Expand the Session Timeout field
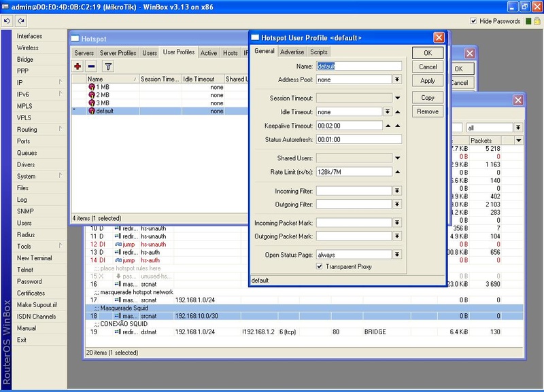This screenshot has width=544, height=392. click(x=398, y=98)
